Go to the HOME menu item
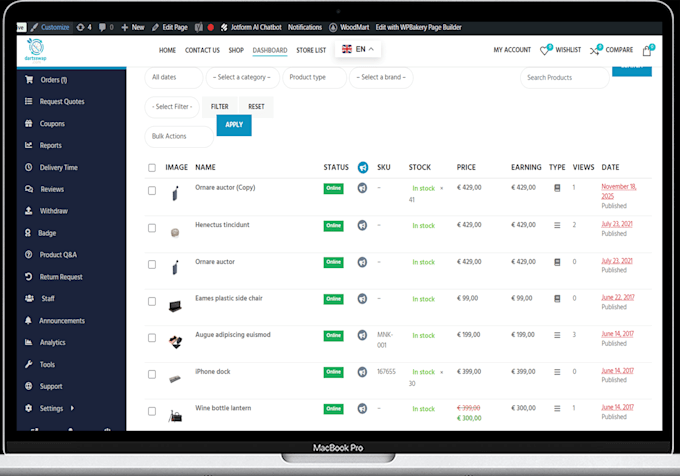Image resolution: width=680 pixels, height=476 pixels. (x=167, y=50)
